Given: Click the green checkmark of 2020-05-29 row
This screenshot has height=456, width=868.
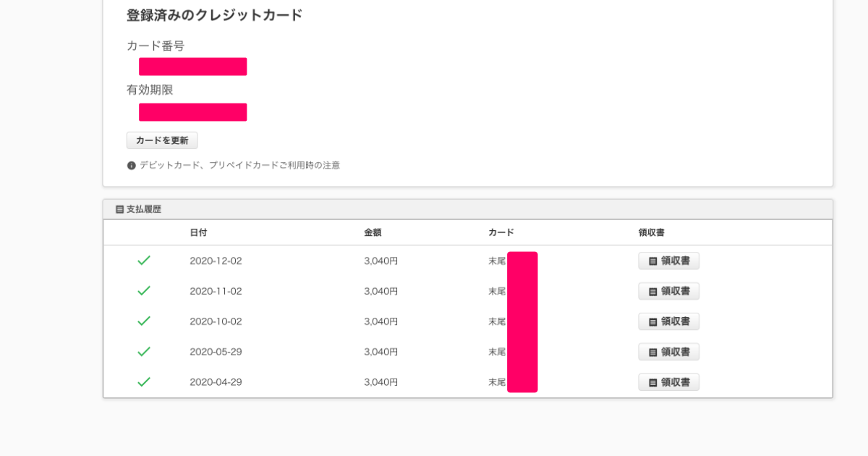Looking at the screenshot, I should click(144, 352).
